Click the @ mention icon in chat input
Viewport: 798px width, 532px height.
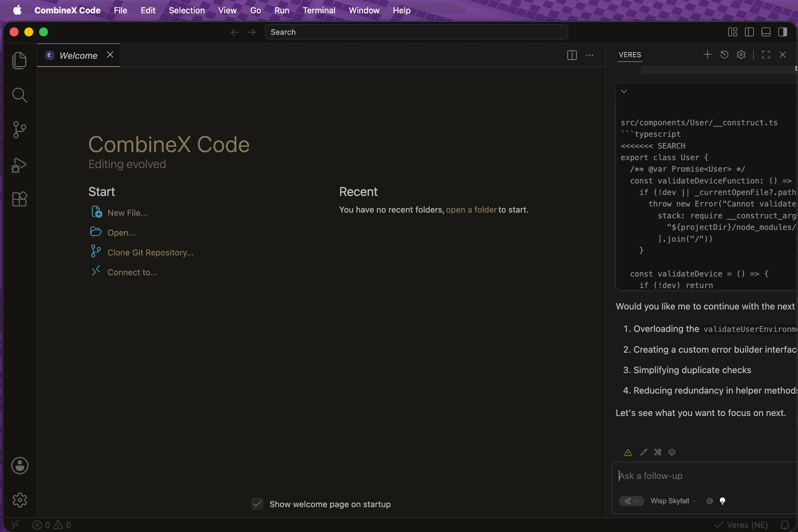[x=710, y=501]
